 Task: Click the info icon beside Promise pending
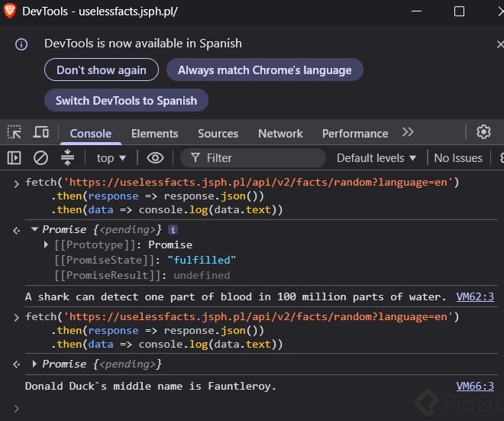(173, 230)
